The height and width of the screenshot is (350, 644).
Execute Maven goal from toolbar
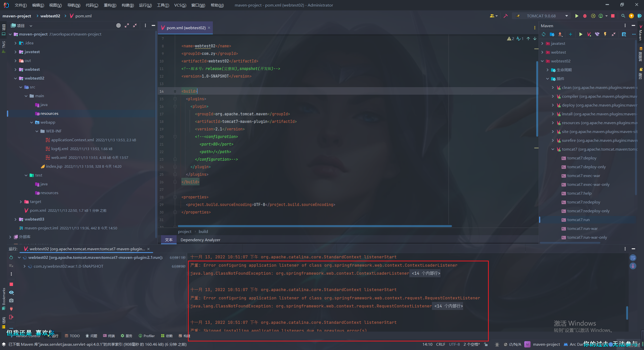click(589, 34)
